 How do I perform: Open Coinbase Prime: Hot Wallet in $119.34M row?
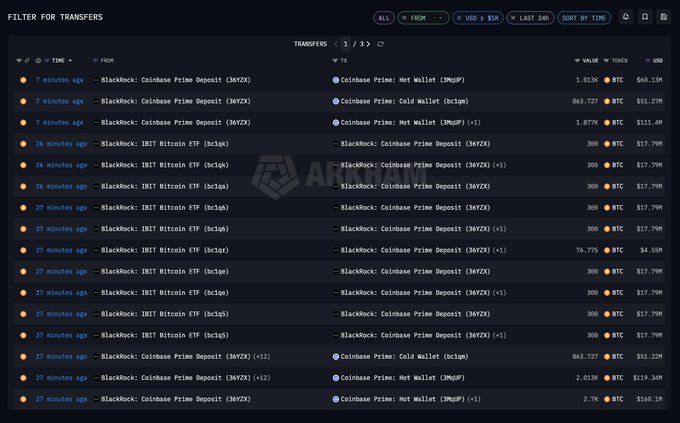(x=402, y=377)
